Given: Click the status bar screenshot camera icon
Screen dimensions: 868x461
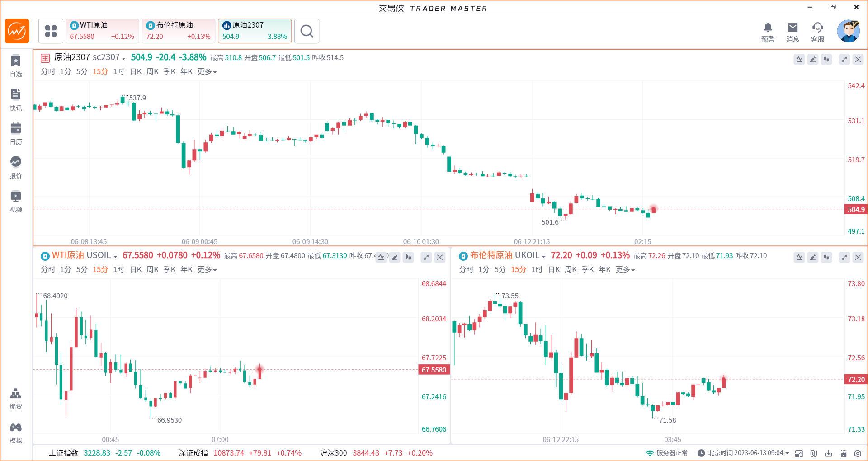Looking at the screenshot, I should coord(843,453).
